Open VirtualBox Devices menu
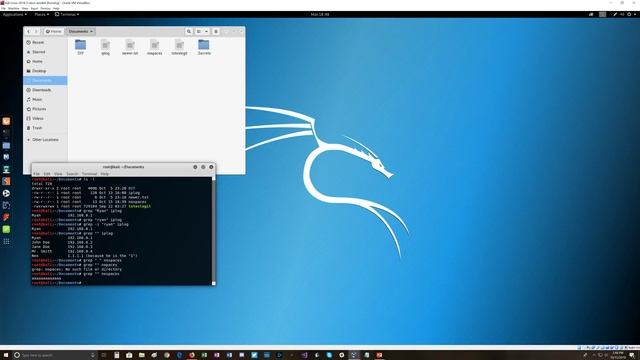 [45, 8]
